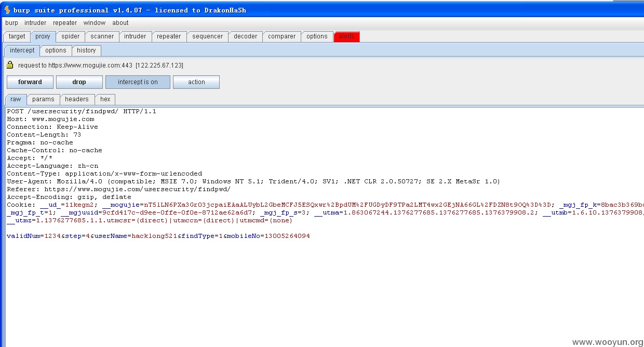Click the Connection: Keep-Alive header
Viewport: 644px width, 347px height.
tap(52, 127)
